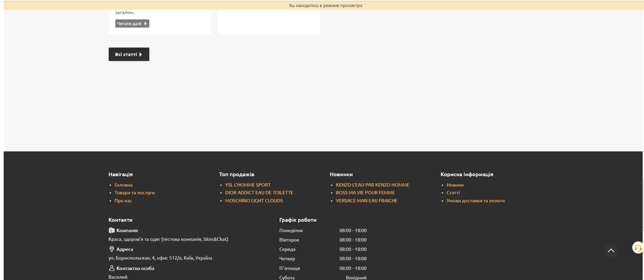644x280 pixels.
Task: Open VERSACE MAN EAU FRAICHE link
Action: [x=367, y=201]
